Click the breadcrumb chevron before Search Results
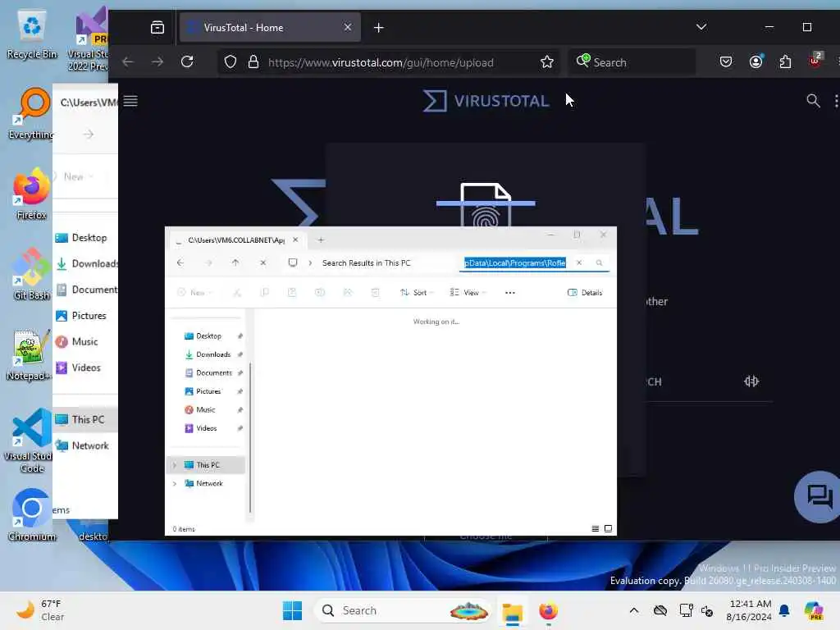Screen dimensions: 840x630 310,262
